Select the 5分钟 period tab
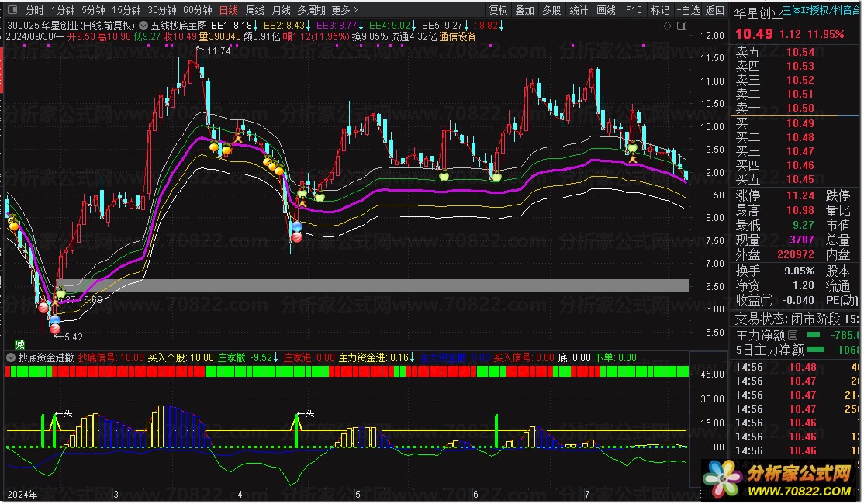The width and height of the screenshot is (864, 504). (93, 10)
